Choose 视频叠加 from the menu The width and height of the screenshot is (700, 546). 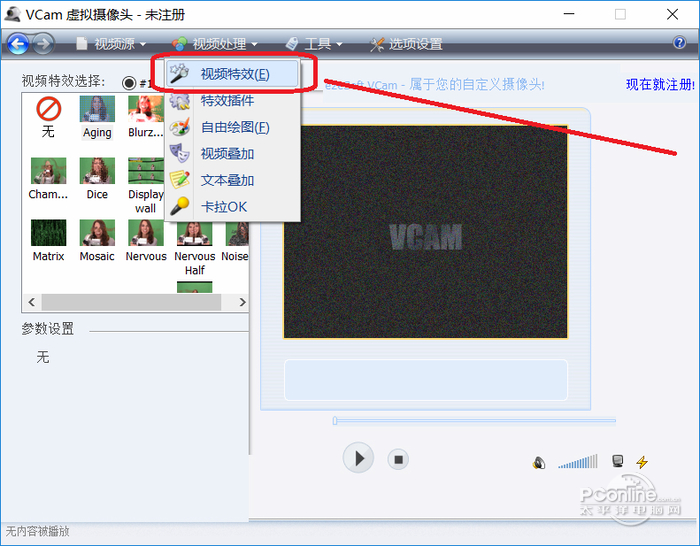click(232, 154)
